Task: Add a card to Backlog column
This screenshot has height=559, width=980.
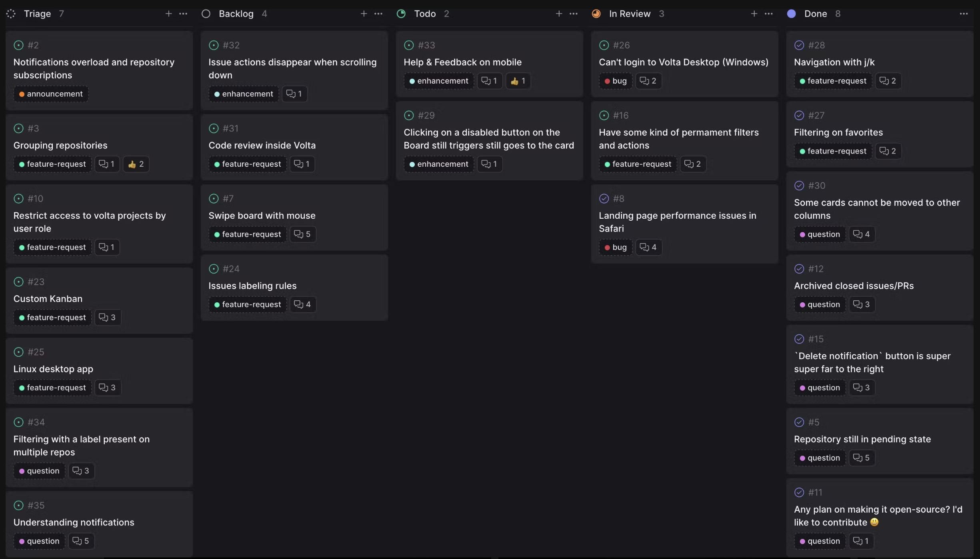Action: (x=364, y=14)
